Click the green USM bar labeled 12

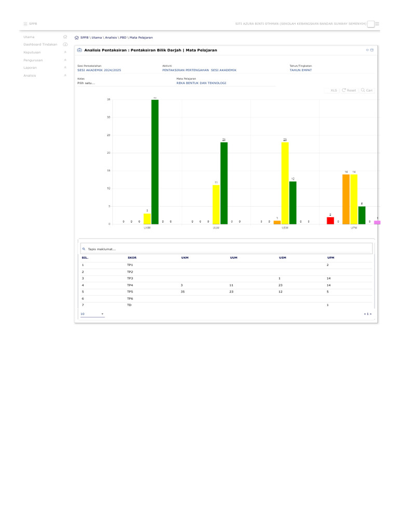(x=293, y=203)
